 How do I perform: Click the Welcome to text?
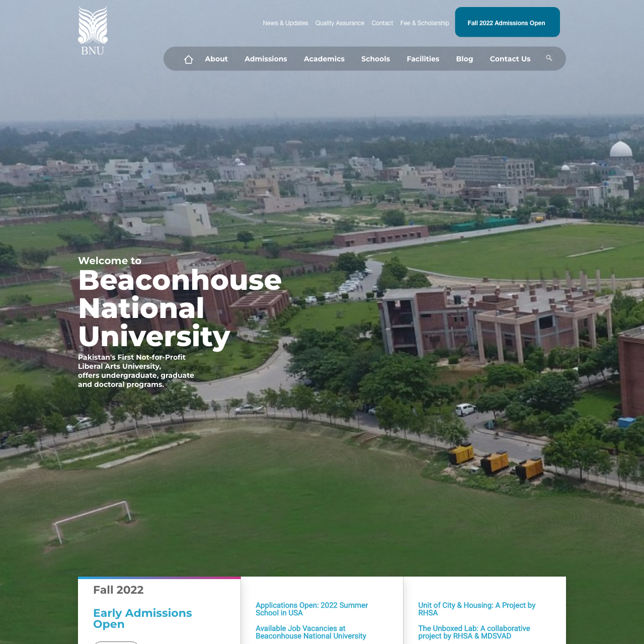110,261
